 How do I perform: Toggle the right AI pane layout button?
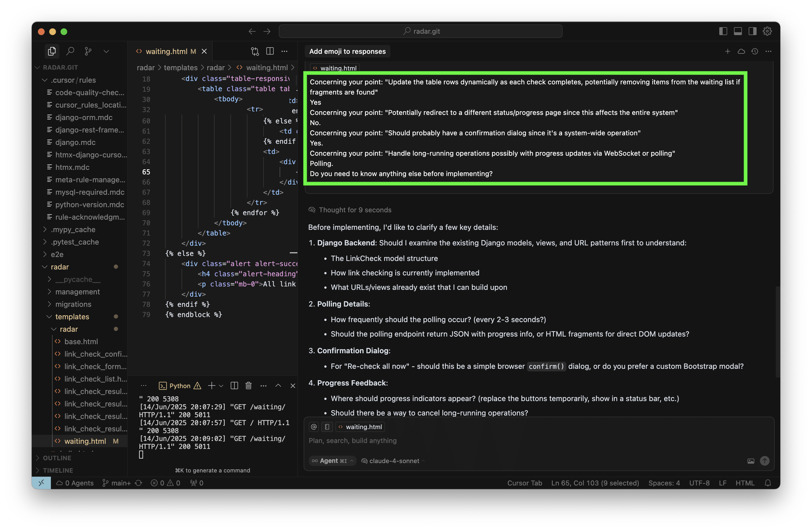(x=752, y=31)
